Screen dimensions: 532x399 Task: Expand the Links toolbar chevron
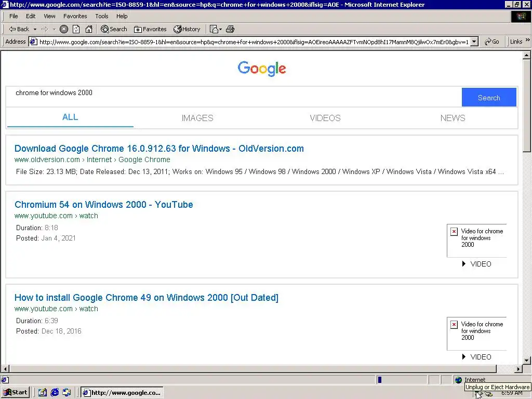[528, 40]
